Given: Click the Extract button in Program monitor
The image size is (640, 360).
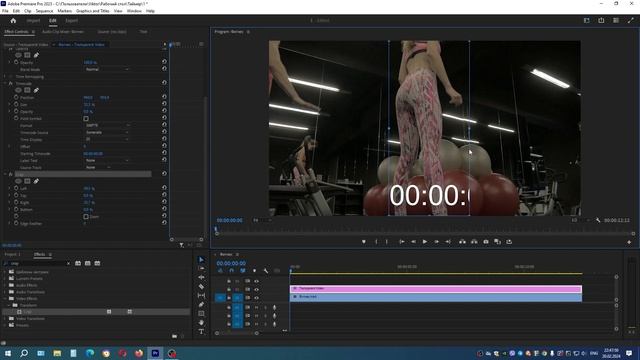Looking at the screenshot, I should click(x=474, y=242).
